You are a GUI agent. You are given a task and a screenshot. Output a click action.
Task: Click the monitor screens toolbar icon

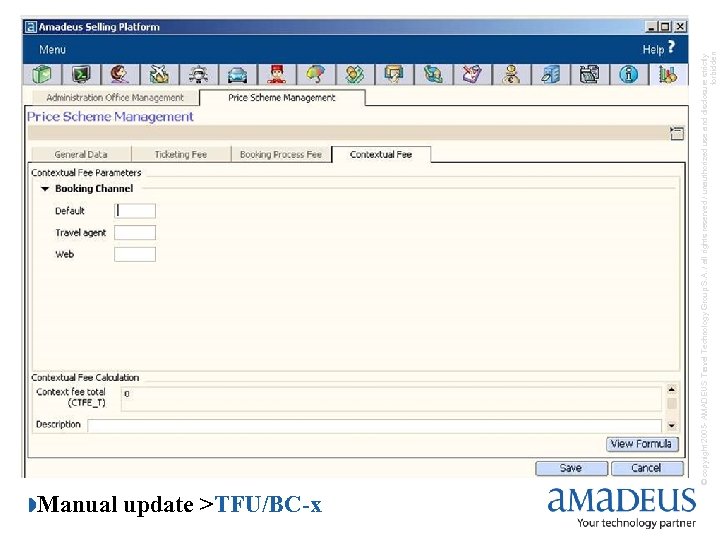(394, 74)
